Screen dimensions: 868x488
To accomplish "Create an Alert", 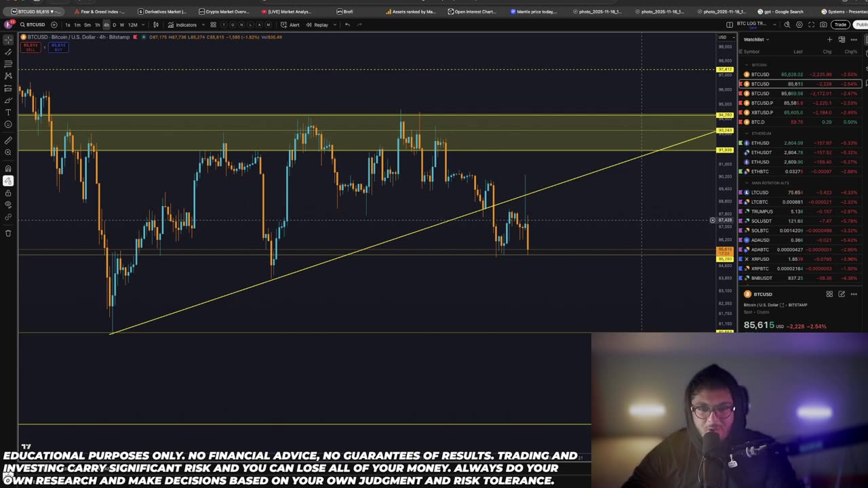I will pos(290,24).
